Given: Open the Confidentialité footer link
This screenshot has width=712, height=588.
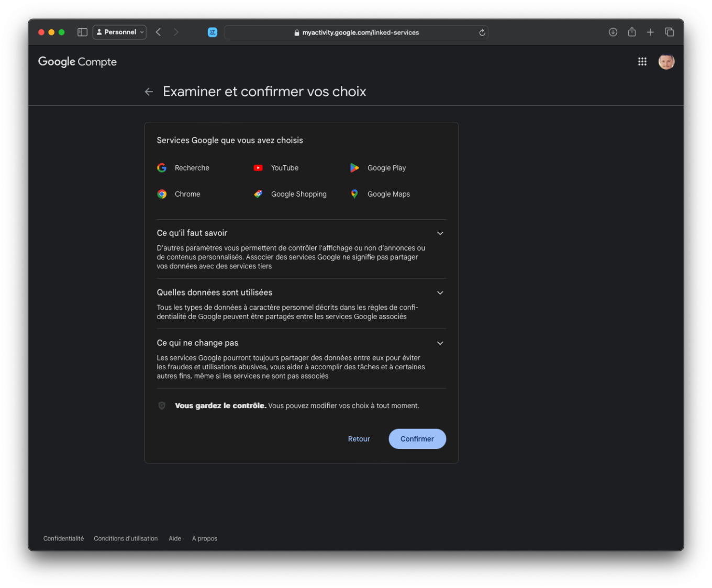Looking at the screenshot, I should [63, 538].
